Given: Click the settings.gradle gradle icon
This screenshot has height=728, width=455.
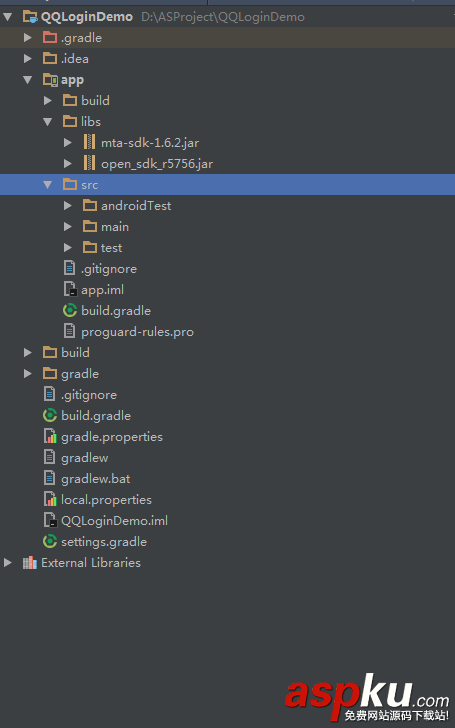Looking at the screenshot, I should pos(50,541).
